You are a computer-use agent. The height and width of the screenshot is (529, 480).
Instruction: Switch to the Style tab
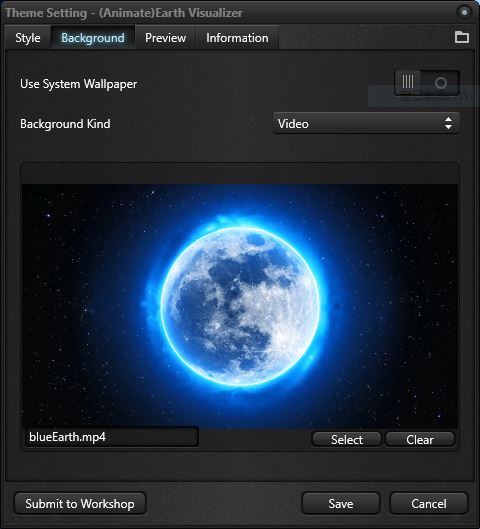tap(28, 38)
